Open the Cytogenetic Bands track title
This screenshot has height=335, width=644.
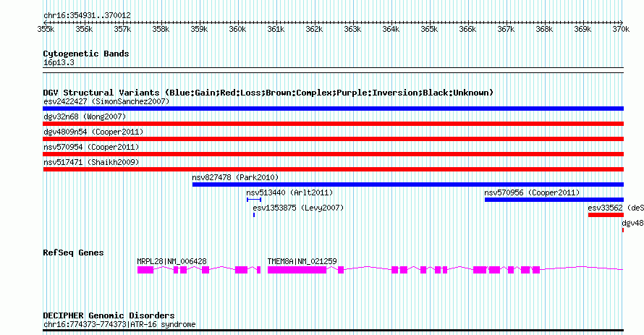(86, 54)
